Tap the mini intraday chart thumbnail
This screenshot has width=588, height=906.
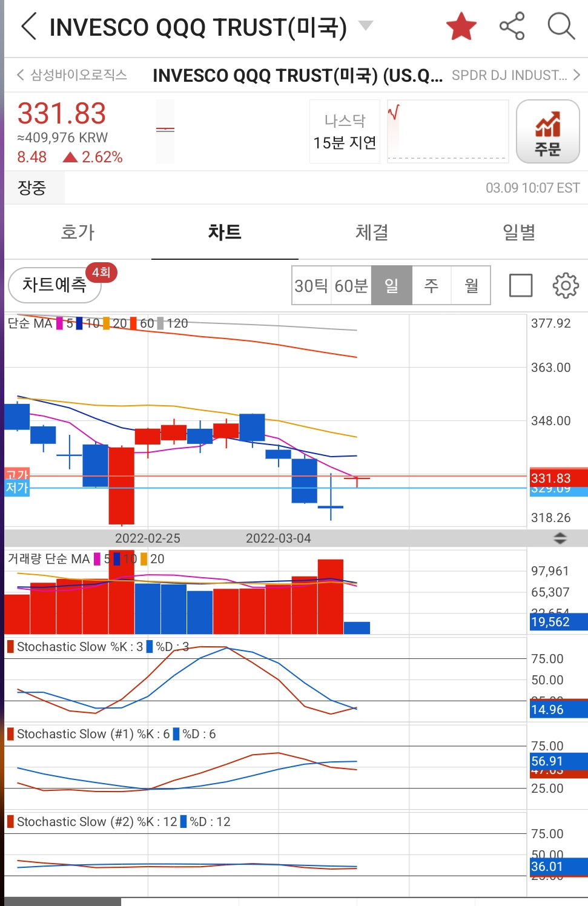pyautogui.click(x=448, y=132)
